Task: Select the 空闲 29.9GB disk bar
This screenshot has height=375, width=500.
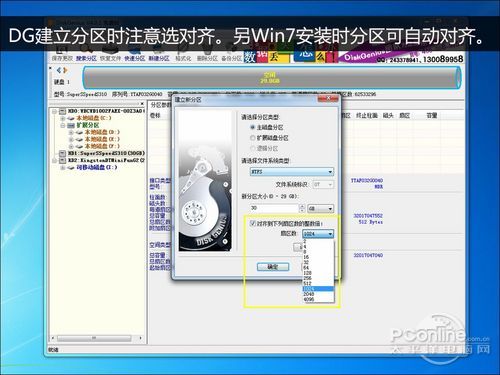Action: tap(272, 78)
